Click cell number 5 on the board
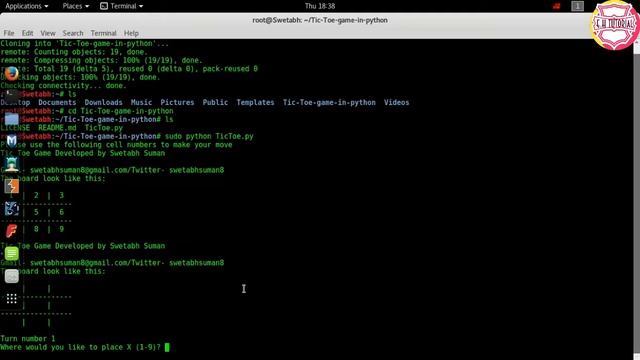This screenshot has height=360, width=640. point(36,212)
